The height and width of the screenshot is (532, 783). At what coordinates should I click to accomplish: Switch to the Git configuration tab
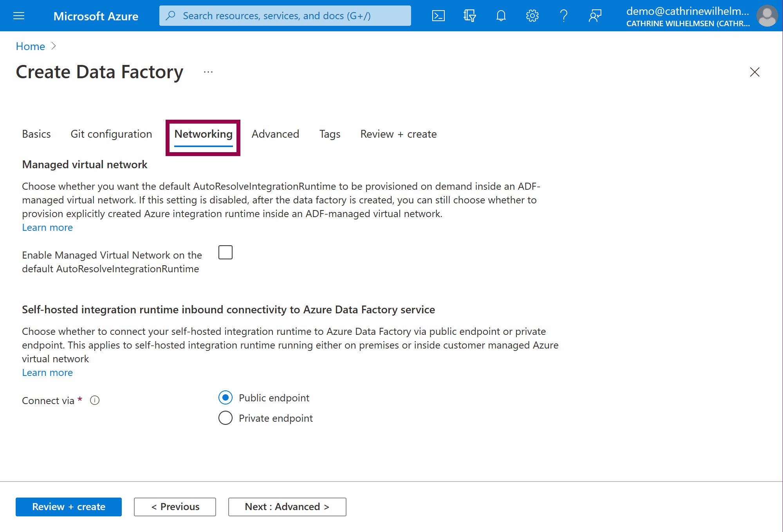click(111, 134)
